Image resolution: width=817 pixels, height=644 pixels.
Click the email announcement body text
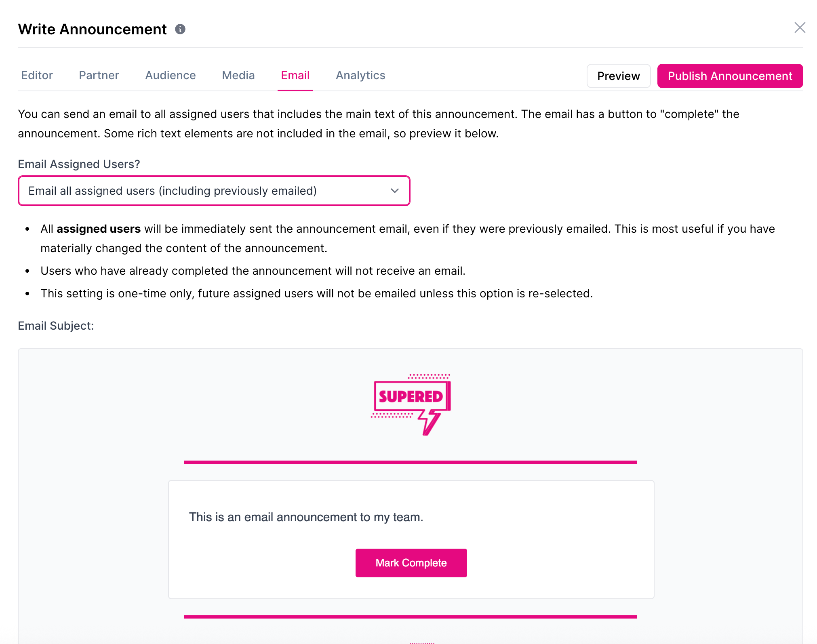pyautogui.click(x=306, y=517)
